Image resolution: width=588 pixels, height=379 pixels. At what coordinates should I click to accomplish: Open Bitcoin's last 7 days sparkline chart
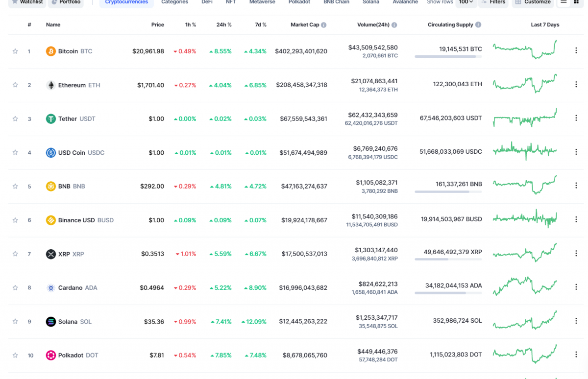click(x=525, y=50)
